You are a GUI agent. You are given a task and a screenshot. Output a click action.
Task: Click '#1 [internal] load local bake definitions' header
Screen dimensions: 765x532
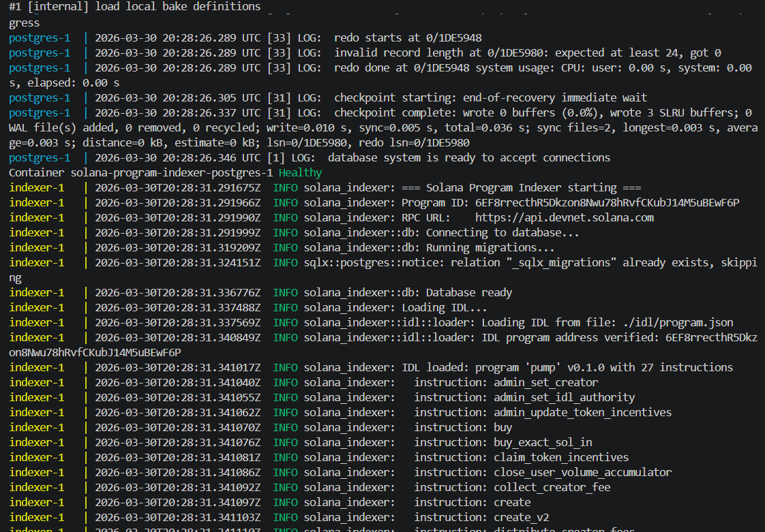click(x=134, y=6)
